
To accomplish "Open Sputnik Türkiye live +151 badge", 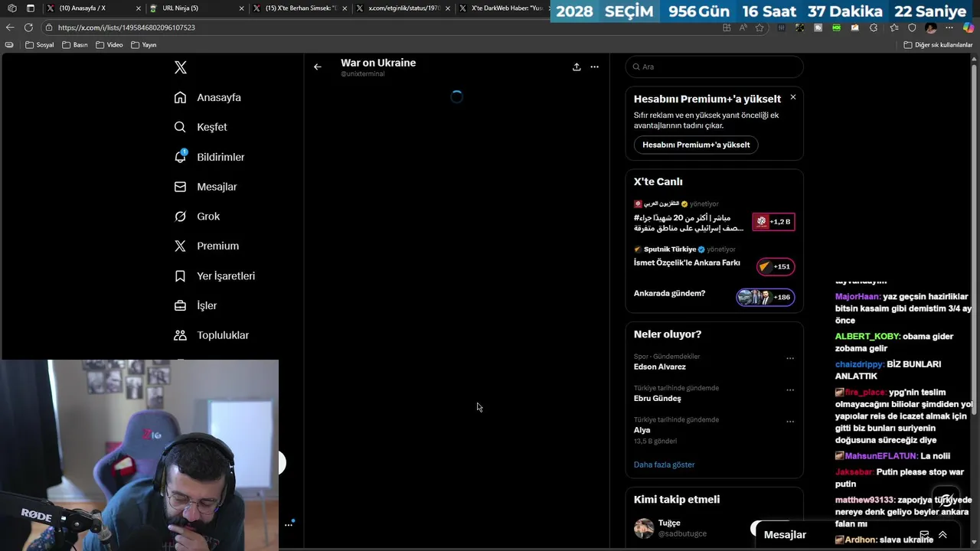I will (x=776, y=266).
